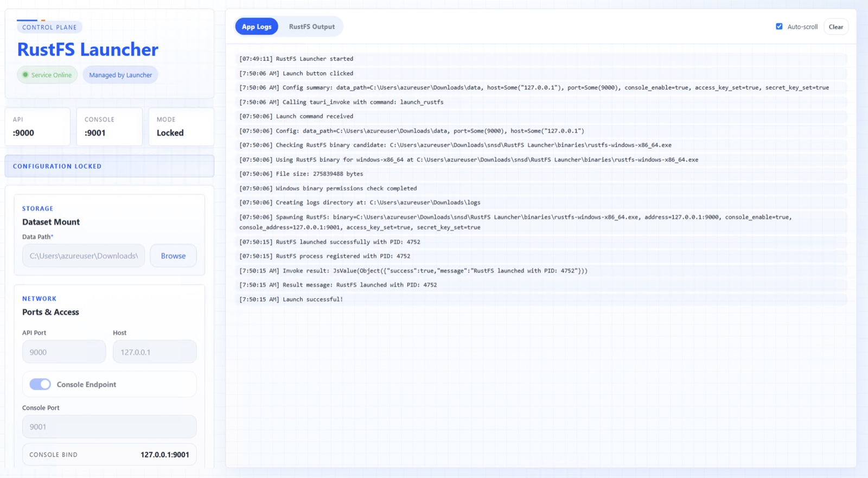Image resolution: width=868 pixels, height=478 pixels.
Task: Click the Managed by Launcher badge
Action: tap(120, 75)
